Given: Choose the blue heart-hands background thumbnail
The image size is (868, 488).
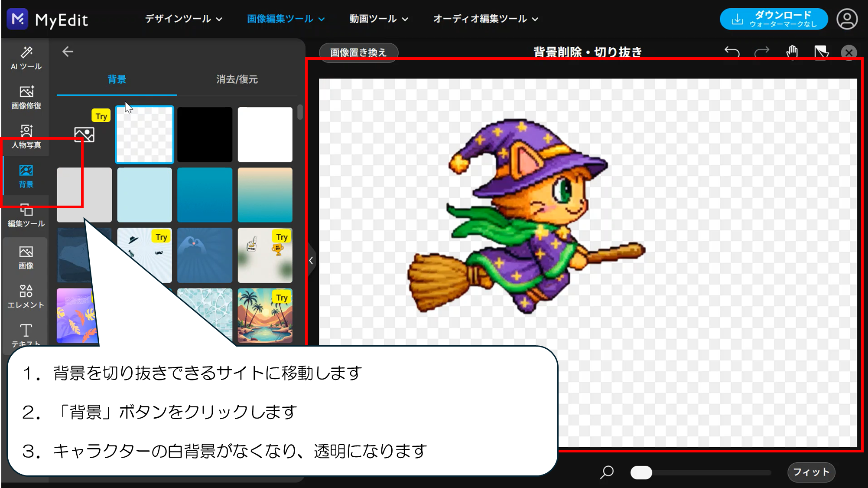Looking at the screenshot, I should pyautogui.click(x=205, y=255).
